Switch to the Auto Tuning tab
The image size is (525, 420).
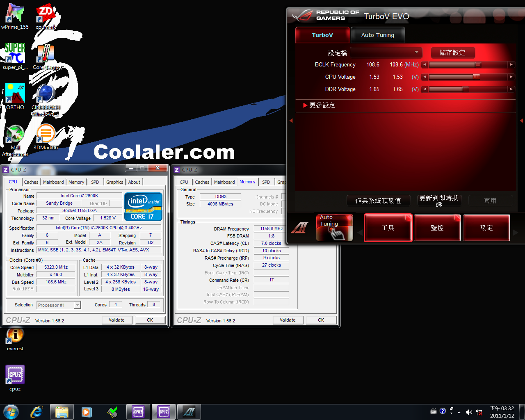click(378, 35)
